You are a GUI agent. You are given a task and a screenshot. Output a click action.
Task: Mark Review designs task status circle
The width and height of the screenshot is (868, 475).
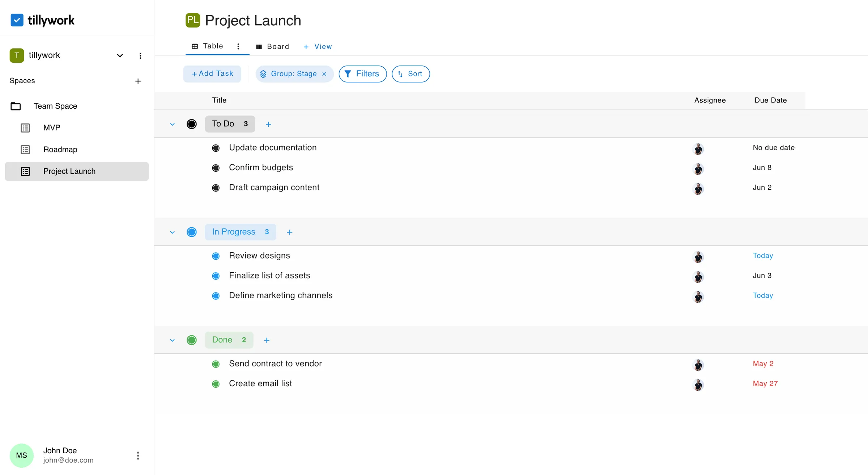click(x=216, y=256)
